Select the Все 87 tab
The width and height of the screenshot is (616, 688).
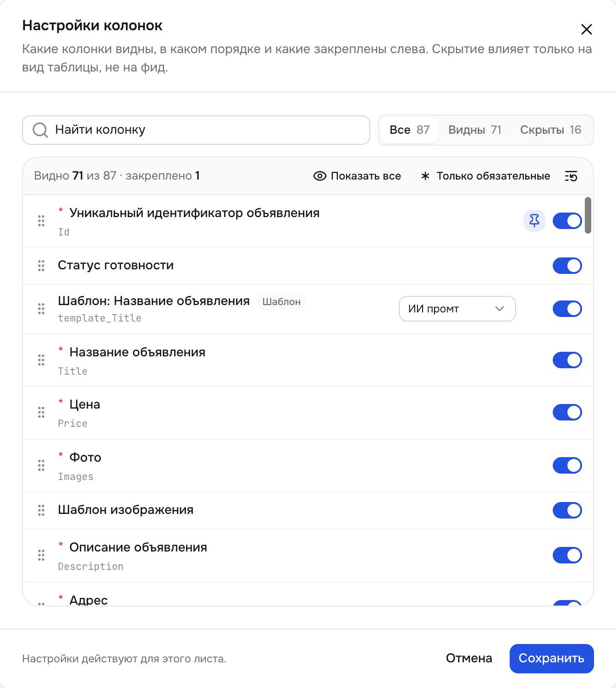410,130
